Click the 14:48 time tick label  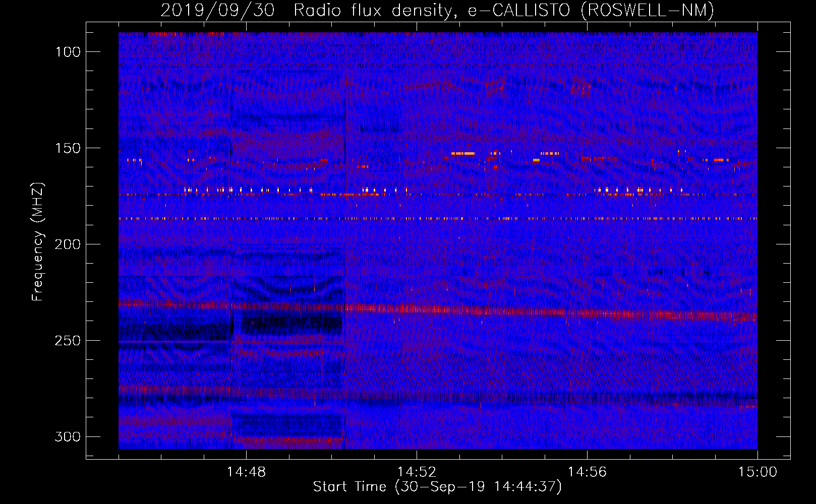click(x=246, y=472)
